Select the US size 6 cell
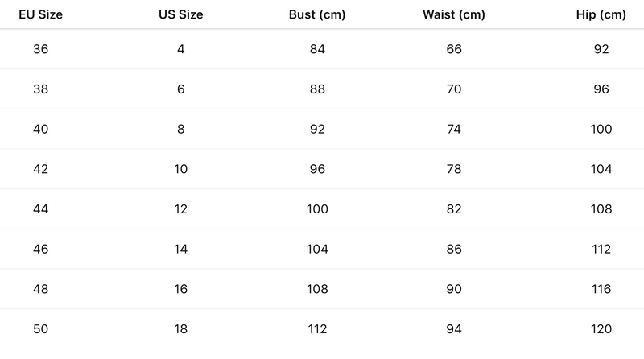Screen dimensions: 644x359 pos(180,89)
